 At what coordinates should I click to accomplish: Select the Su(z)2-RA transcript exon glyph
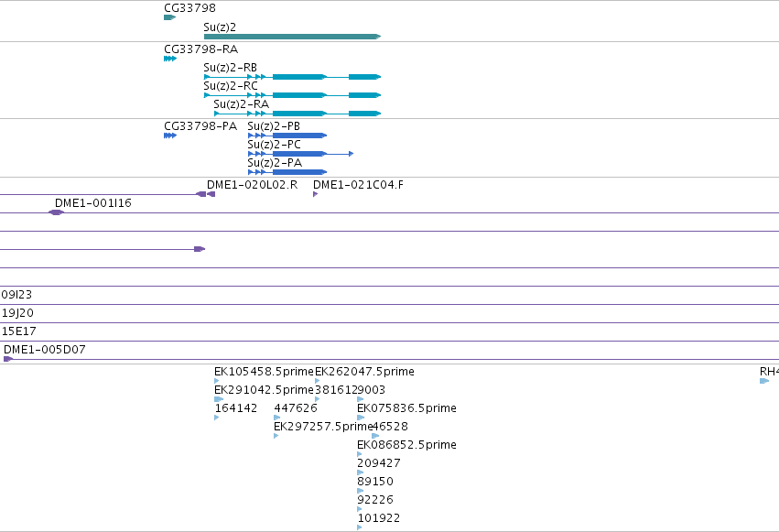[298, 114]
